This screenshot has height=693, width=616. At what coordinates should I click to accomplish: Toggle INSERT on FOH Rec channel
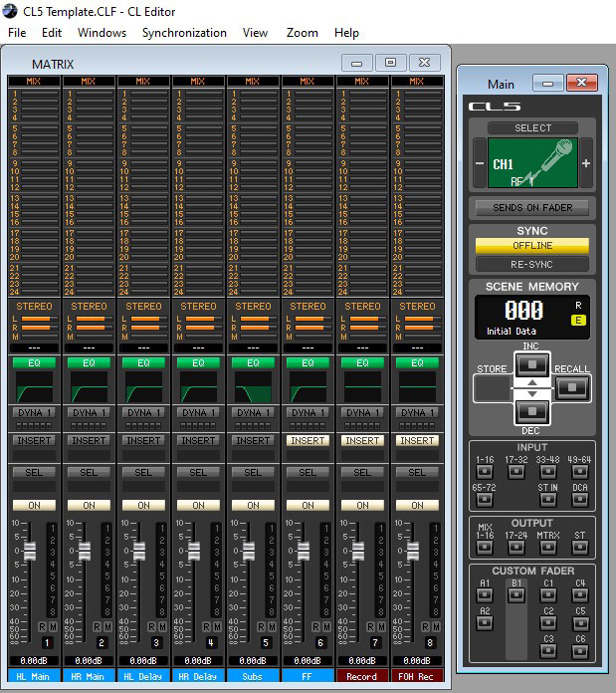coord(417,441)
